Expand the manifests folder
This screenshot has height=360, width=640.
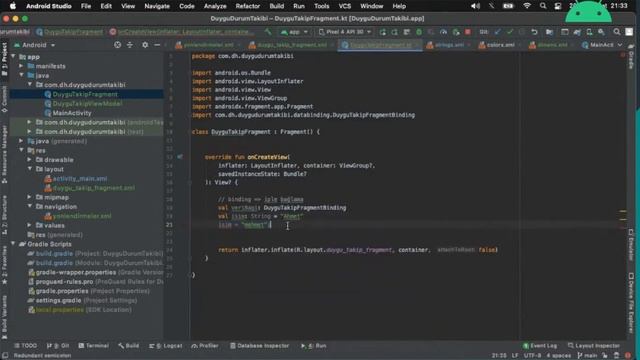(21, 66)
